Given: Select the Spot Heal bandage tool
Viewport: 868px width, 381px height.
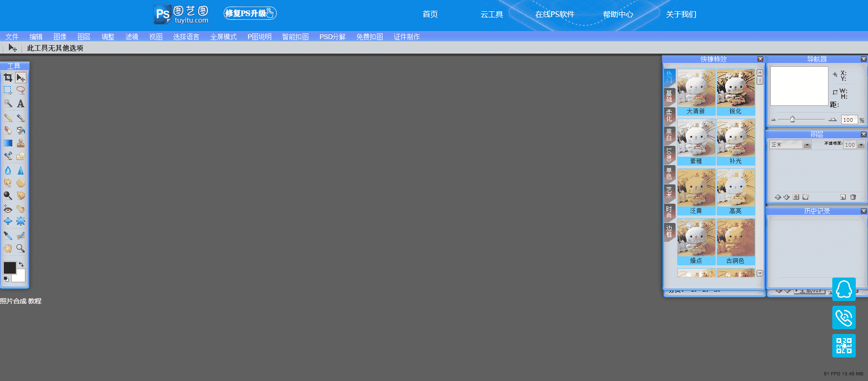Looking at the screenshot, I should [21, 208].
